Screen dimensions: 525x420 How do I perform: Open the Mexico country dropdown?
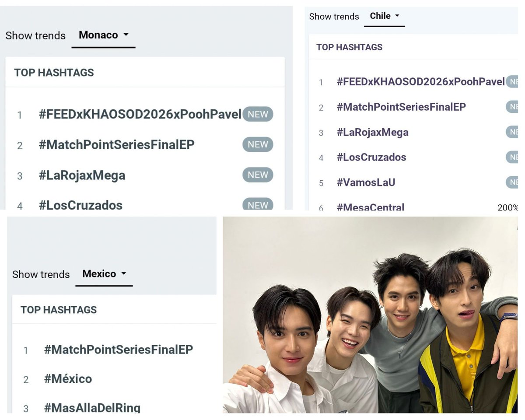coord(104,274)
